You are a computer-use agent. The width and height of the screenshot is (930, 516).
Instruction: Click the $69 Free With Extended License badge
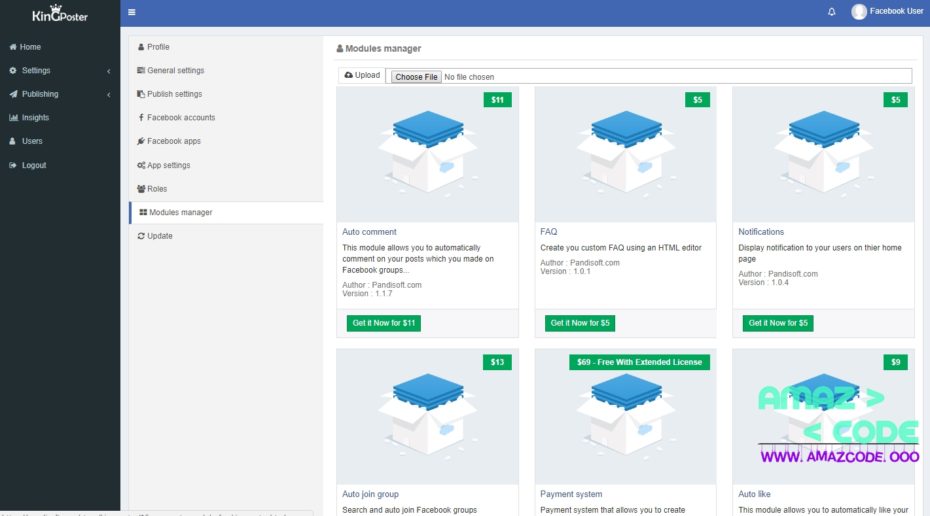coord(639,362)
